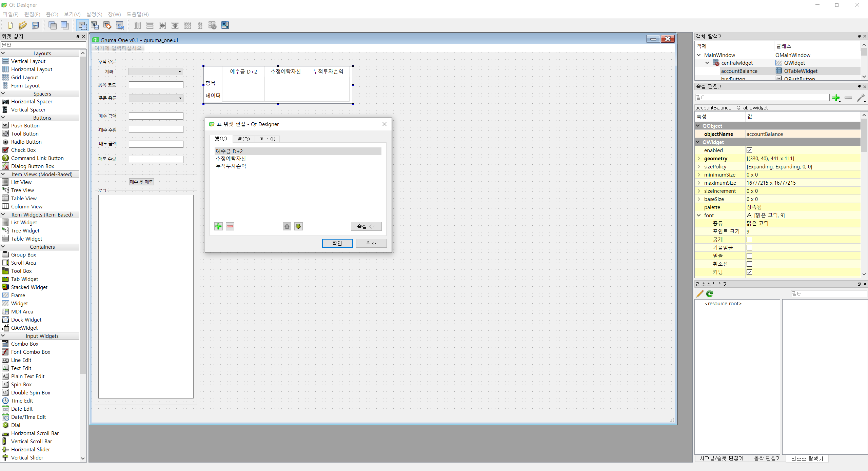
Task: Click the 속성 << button
Action: coord(366,226)
